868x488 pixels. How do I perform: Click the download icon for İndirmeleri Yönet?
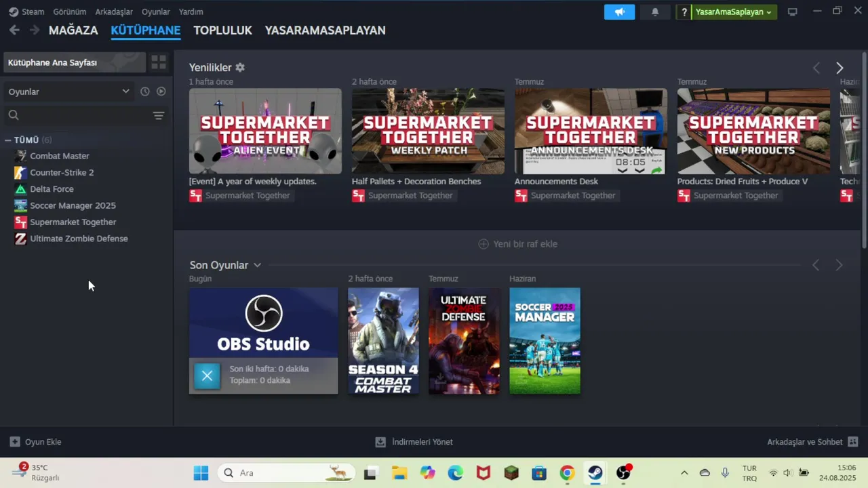pyautogui.click(x=380, y=442)
